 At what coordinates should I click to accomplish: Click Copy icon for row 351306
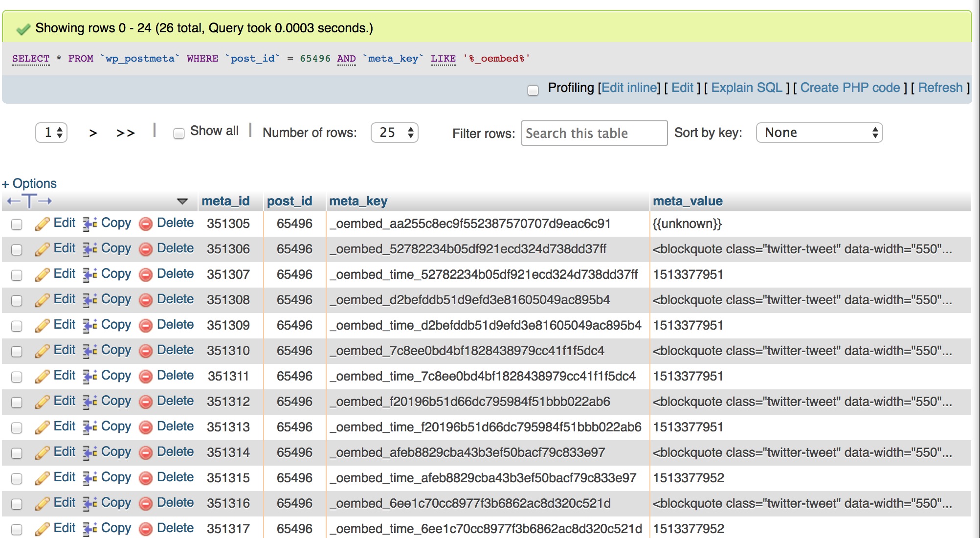click(89, 249)
